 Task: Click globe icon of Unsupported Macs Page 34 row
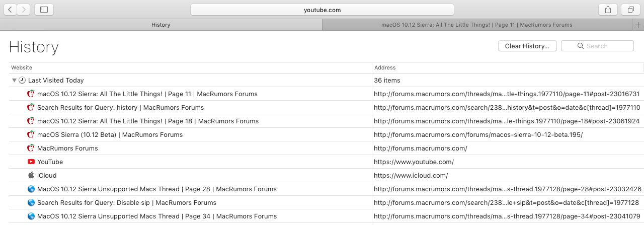(31, 216)
